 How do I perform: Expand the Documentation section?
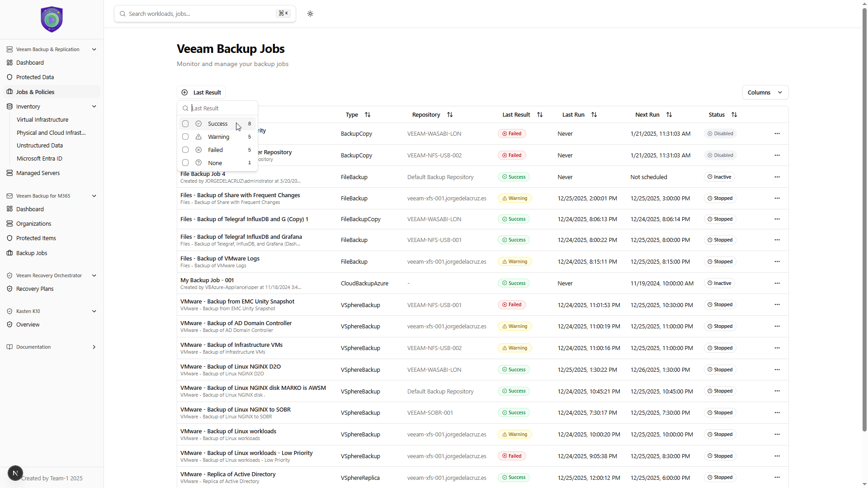pyautogui.click(x=94, y=347)
